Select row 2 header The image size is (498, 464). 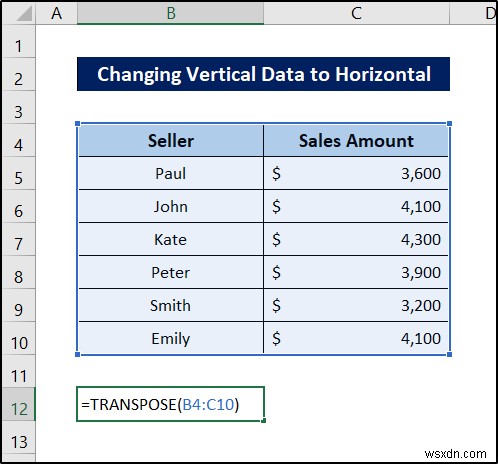click(19, 74)
